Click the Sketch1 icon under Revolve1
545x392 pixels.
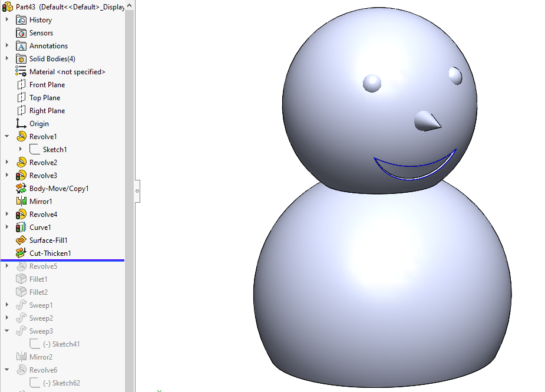pyautogui.click(x=35, y=150)
